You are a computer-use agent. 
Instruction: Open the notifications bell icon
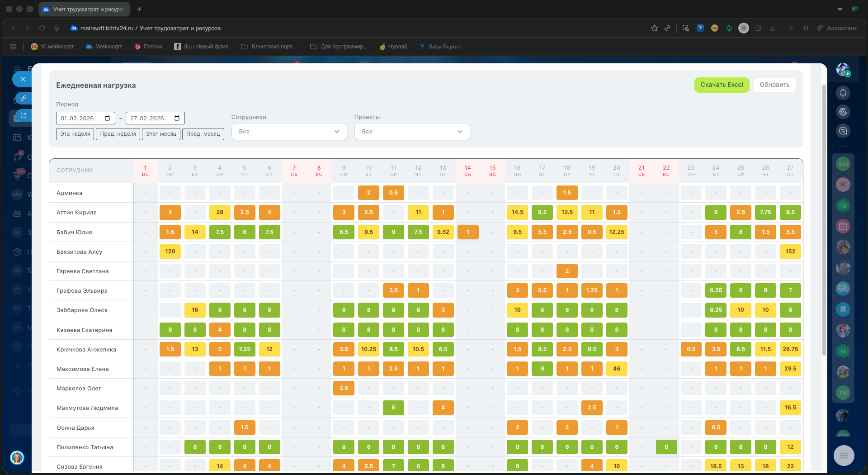pyautogui.click(x=843, y=93)
